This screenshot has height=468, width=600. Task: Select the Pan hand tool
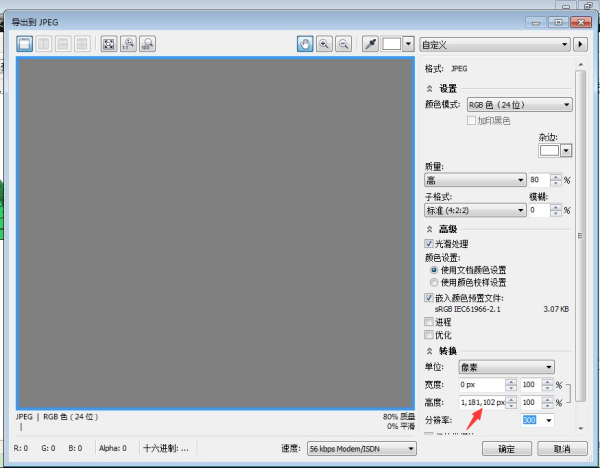[305, 44]
